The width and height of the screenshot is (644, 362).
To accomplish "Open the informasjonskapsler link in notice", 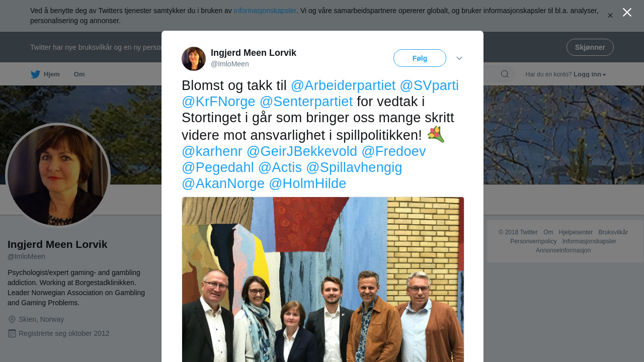I will coord(265,11).
